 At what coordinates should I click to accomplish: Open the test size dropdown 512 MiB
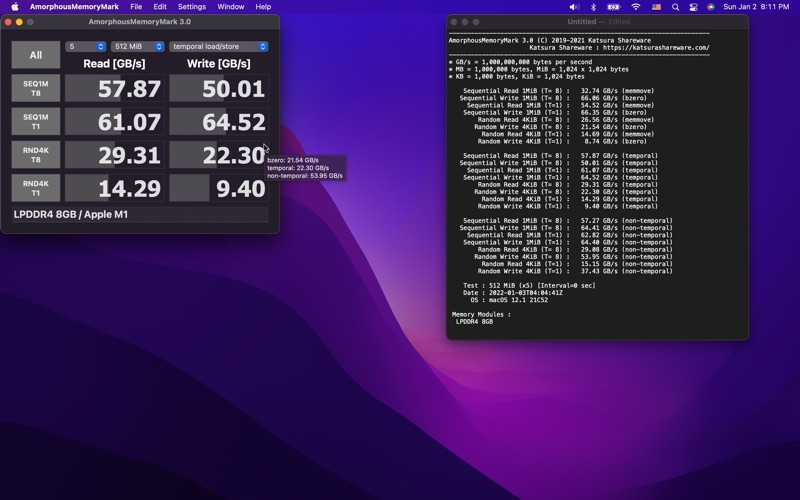(137, 46)
